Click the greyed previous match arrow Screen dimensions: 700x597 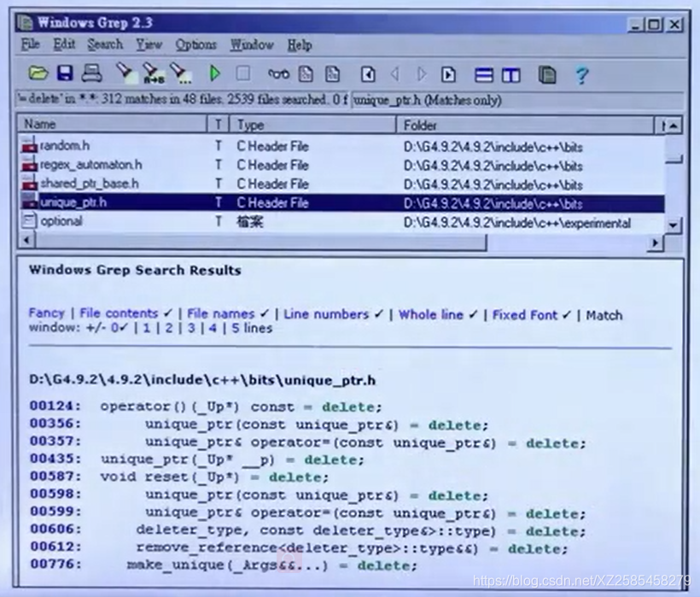pos(394,74)
